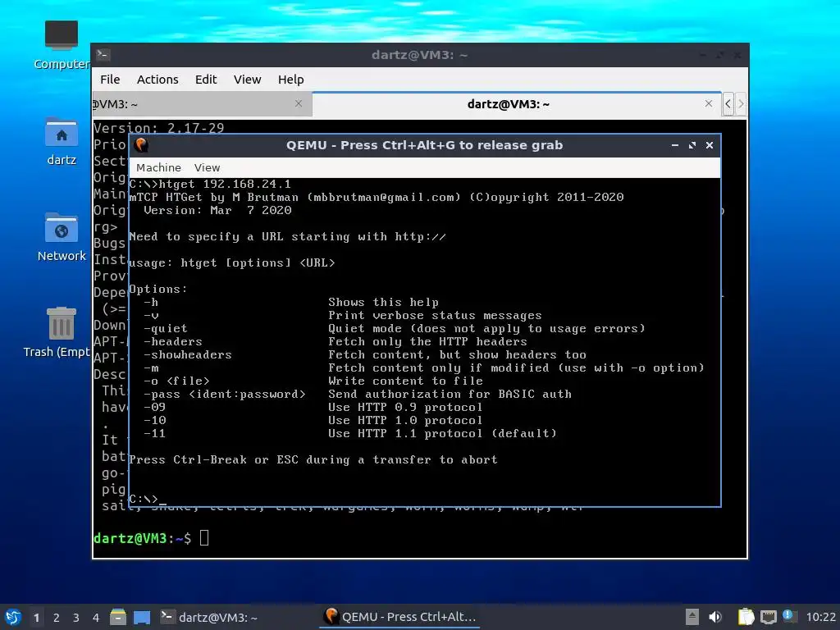Click the '-o <file>' option text

[177, 381]
